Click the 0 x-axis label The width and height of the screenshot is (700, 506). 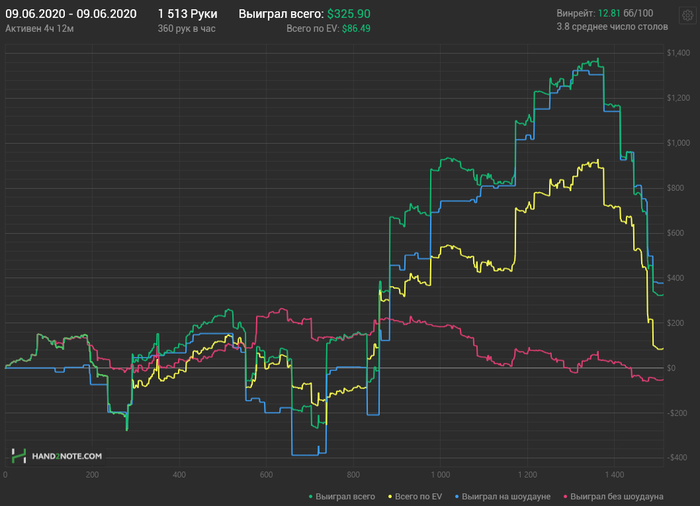(5, 474)
